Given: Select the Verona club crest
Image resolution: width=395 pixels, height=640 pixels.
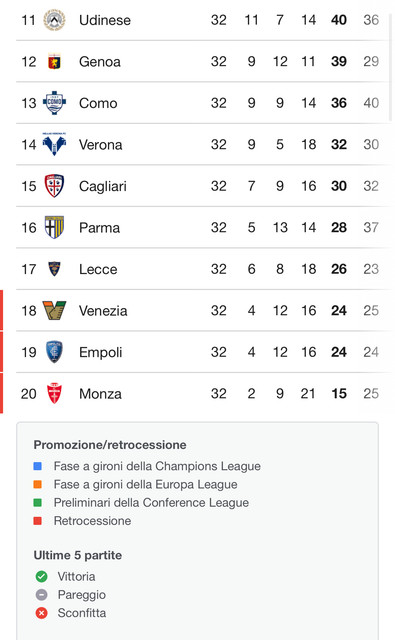Looking at the screenshot, I should point(54,144).
